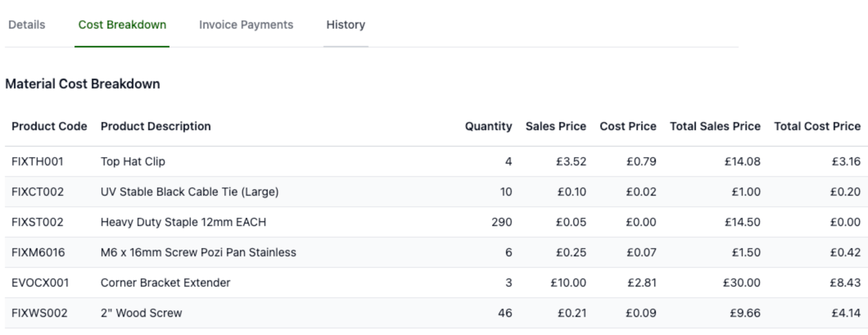Select product code EVOCX001

pos(40,283)
